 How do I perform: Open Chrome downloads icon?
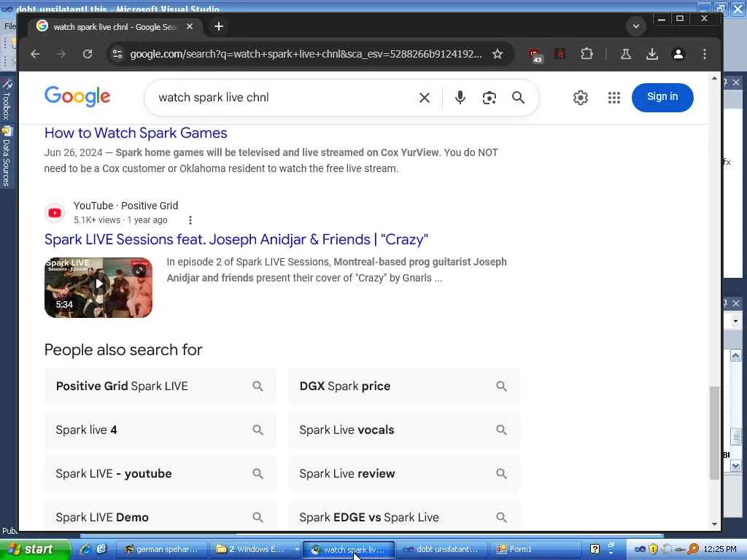tap(651, 54)
